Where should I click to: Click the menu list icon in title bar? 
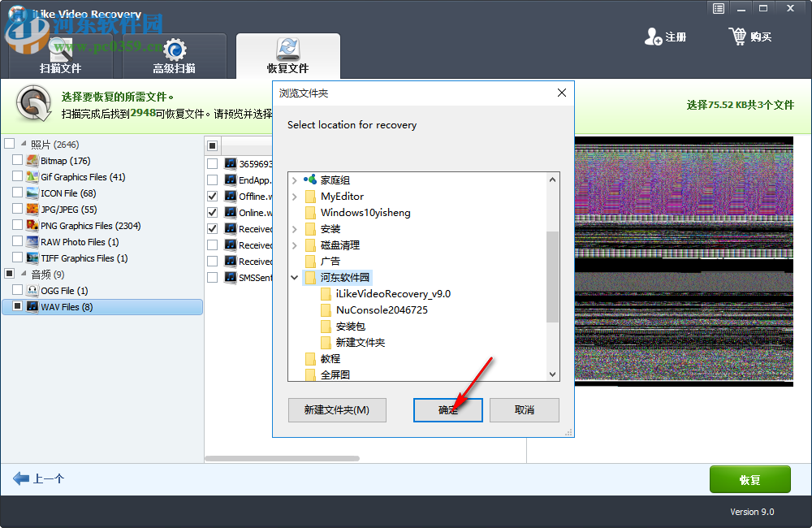(718, 8)
